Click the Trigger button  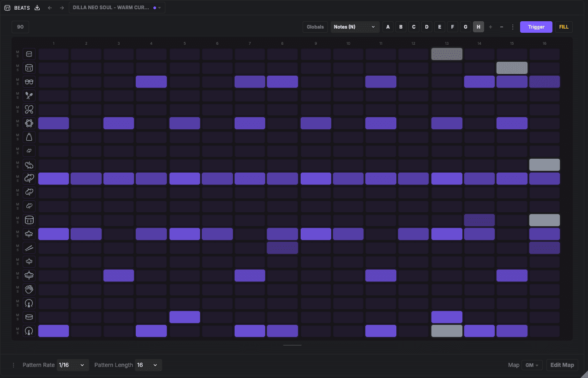[x=536, y=27]
